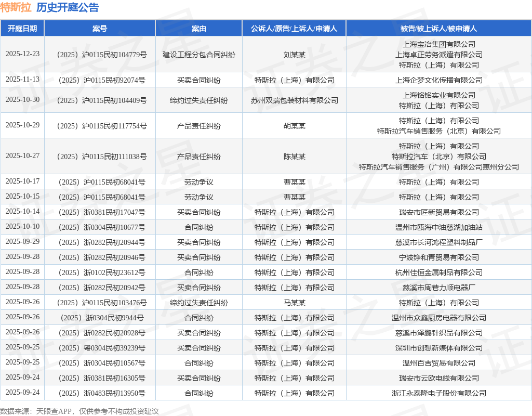Click defendant 上海企梦文化传播有限公司

point(438,80)
